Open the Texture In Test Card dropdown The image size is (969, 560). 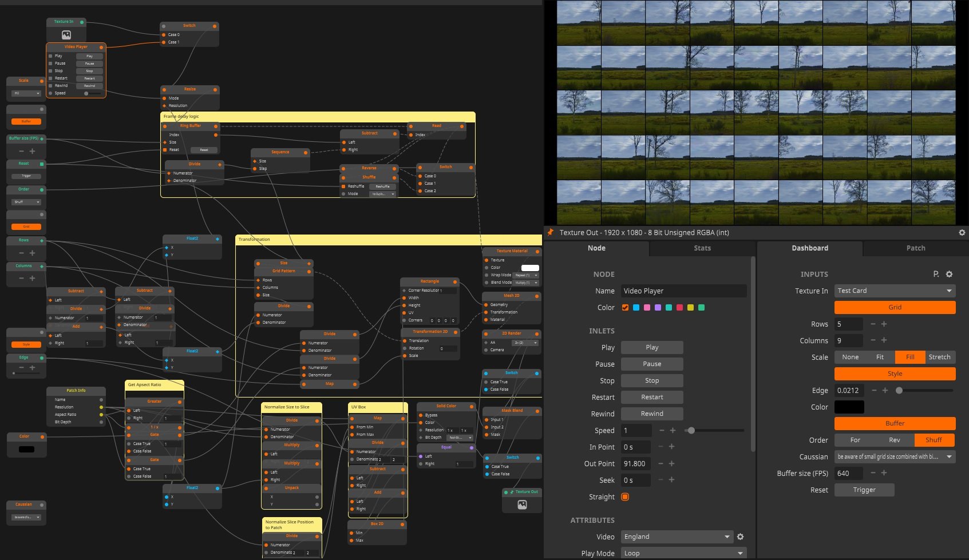point(895,291)
